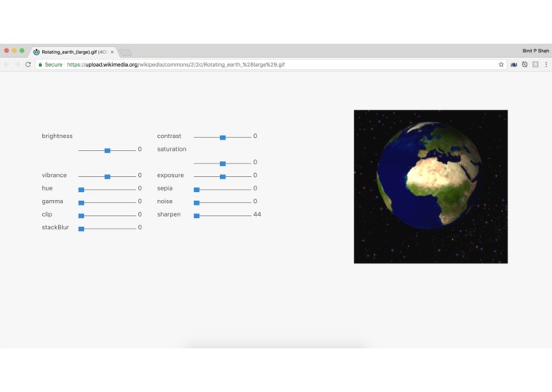Click the rotating Earth image
Screen dimensions: 552x392
pyautogui.click(x=431, y=186)
